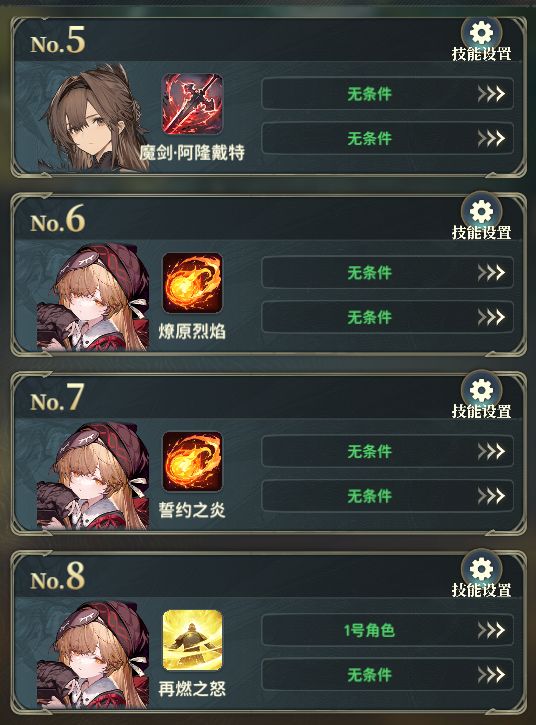This screenshot has height=725, width=536.
Task: Open skill settings gear for No.5
Action: tap(481, 40)
